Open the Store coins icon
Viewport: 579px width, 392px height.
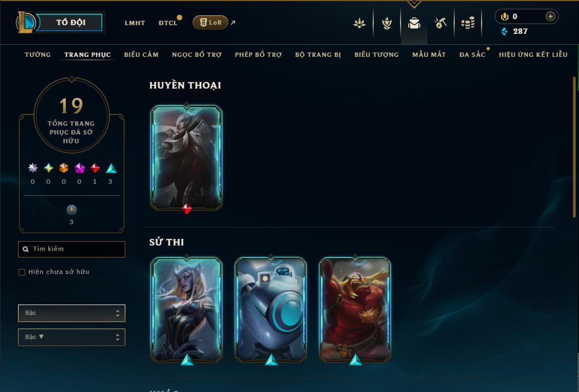(x=468, y=23)
